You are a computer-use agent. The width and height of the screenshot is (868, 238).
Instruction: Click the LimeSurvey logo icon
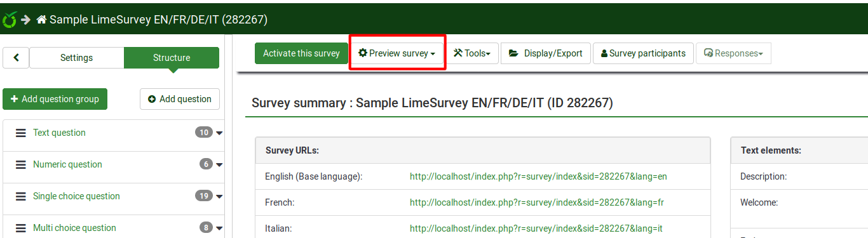pos(9,20)
